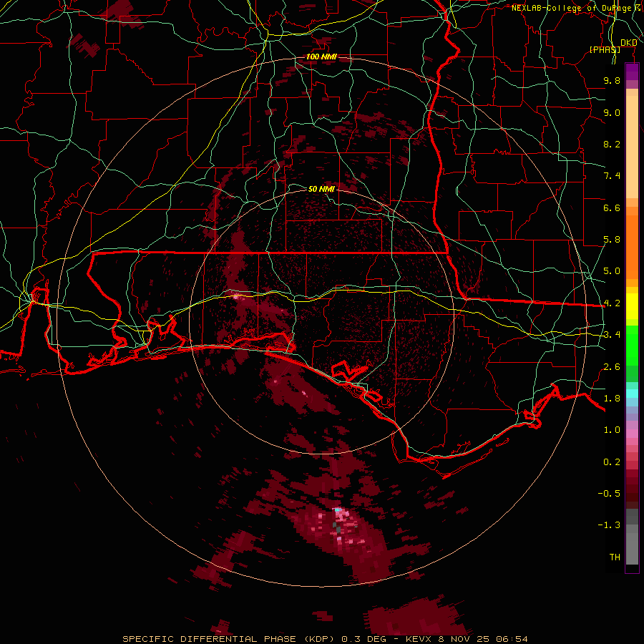This screenshot has width=644, height=644.
Task: Click the 100 NMI range ring label
Action: click(321, 57)
